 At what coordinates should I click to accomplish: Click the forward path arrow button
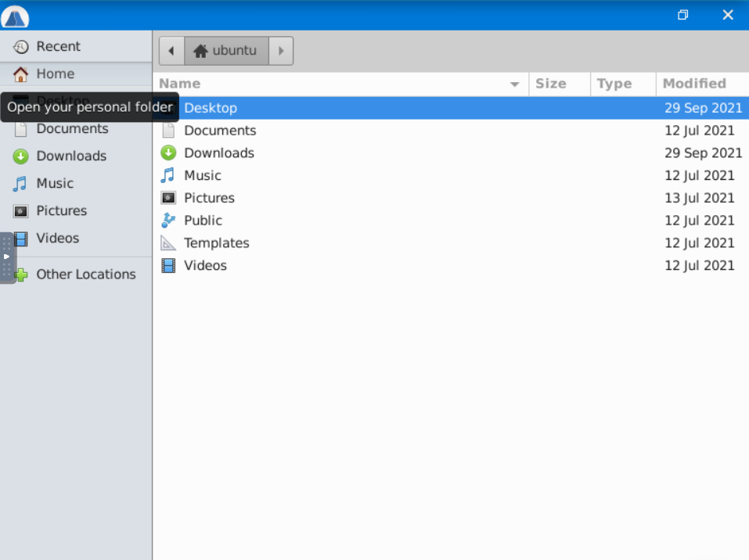coord(281,51)
